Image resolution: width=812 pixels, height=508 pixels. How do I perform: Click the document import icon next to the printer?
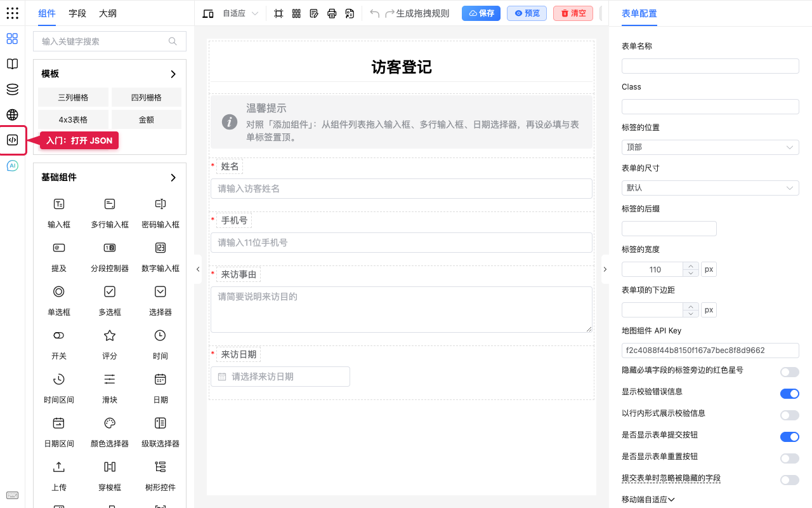tap(350, 13)
